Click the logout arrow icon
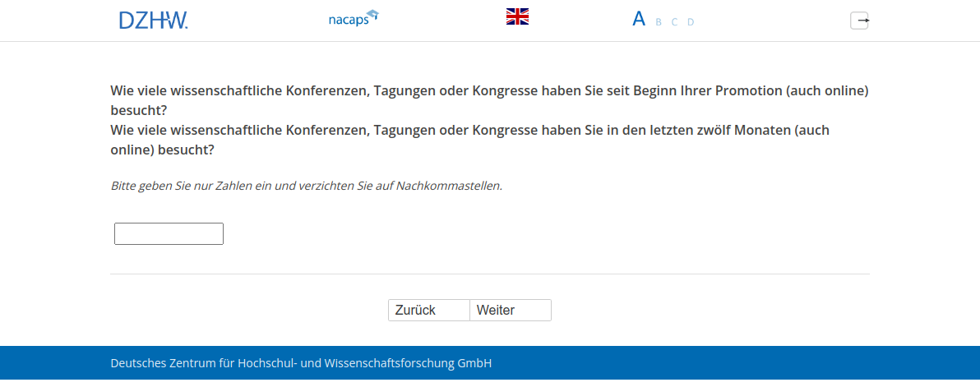 tap(859, 21)
